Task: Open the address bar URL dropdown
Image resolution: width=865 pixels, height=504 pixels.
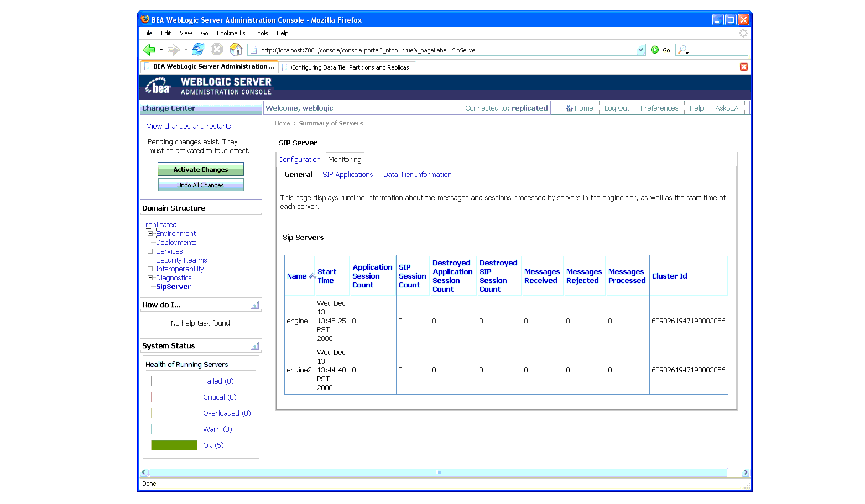Action: click(x=640, y=50)
